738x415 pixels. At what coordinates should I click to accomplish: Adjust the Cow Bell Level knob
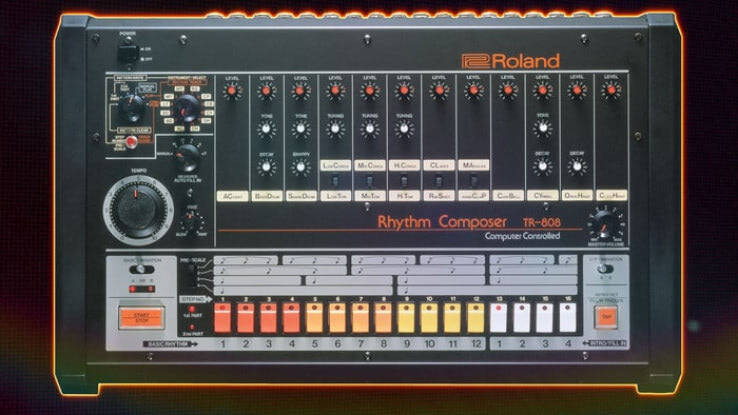point(508,90)
